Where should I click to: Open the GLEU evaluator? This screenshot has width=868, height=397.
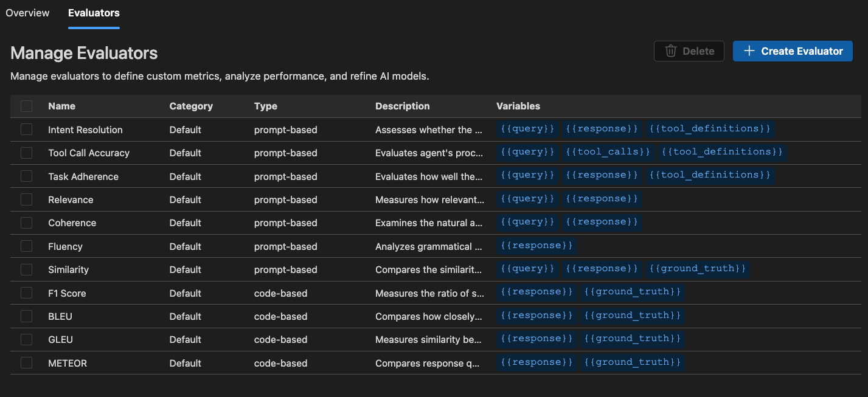point(60,339)
